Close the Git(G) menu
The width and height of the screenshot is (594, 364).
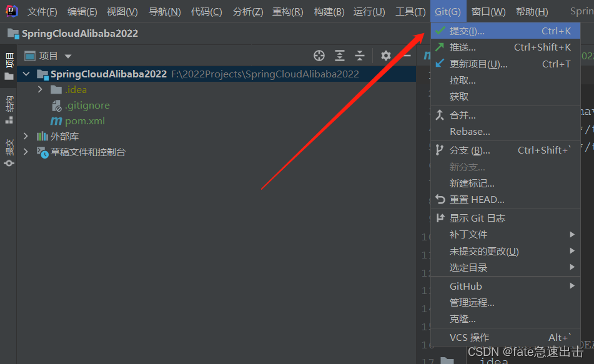click(x=448, y=11)
